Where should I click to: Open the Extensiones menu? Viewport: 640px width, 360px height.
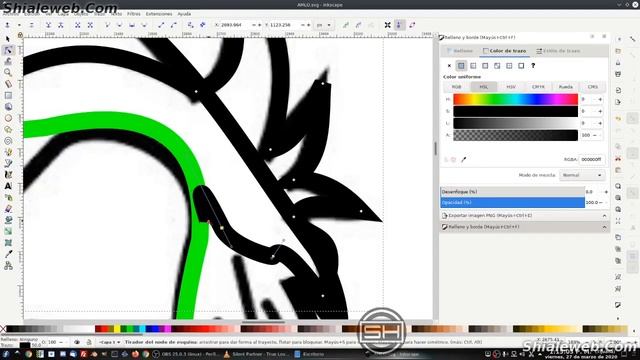pos(159,14)
